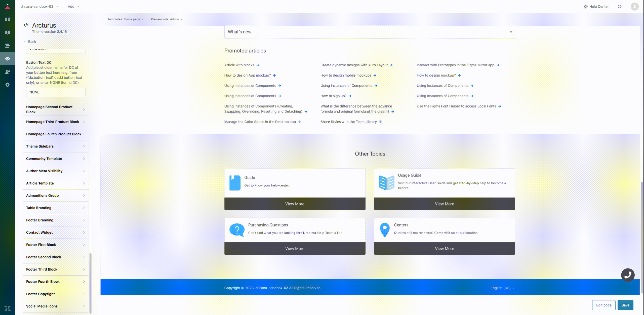Click the phone contact widget button

(628, 275)
